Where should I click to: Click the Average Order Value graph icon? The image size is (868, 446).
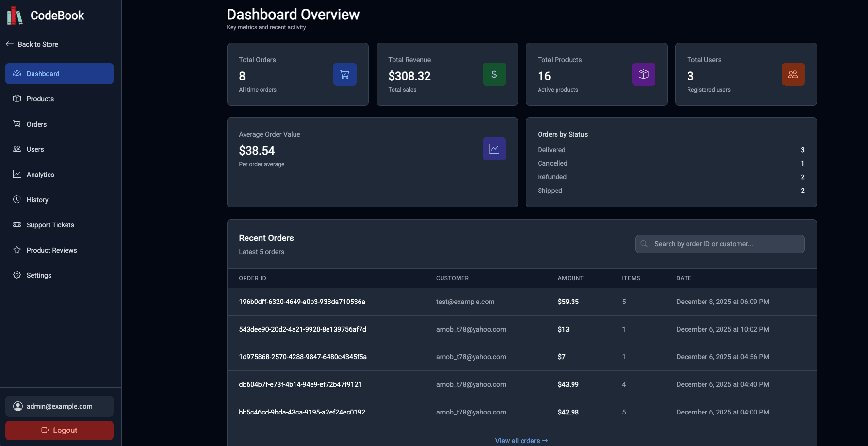click(x=494, y=149)
